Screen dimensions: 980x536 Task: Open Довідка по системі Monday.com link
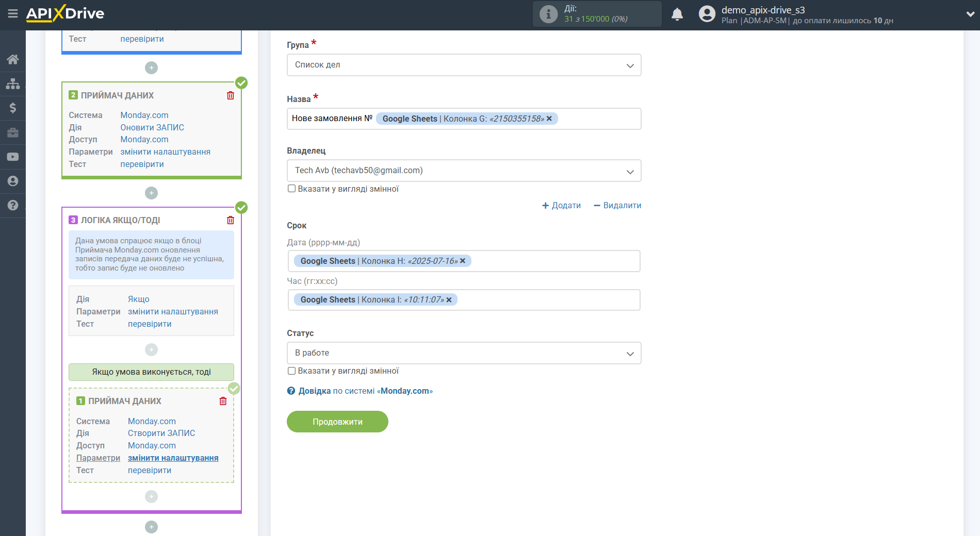[366, 391]
